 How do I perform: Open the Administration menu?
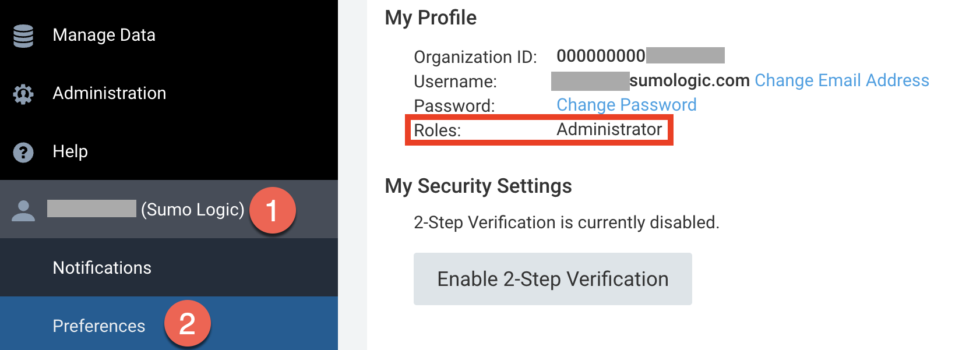tap(109, 93)
